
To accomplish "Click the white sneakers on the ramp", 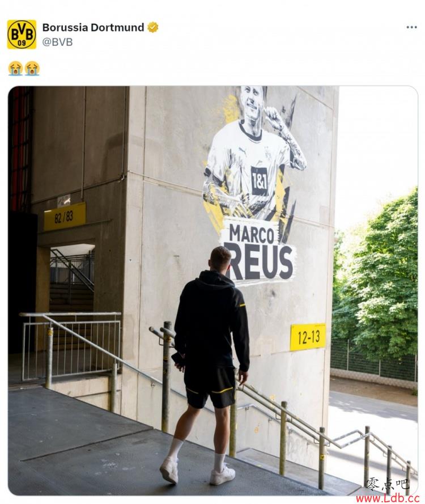I will coord(197,471).
